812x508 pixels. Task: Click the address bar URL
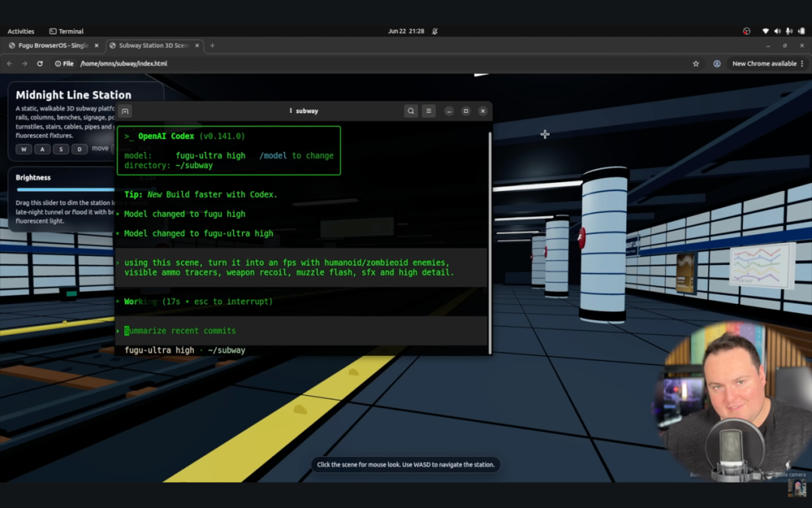click(x=124, y=64)
